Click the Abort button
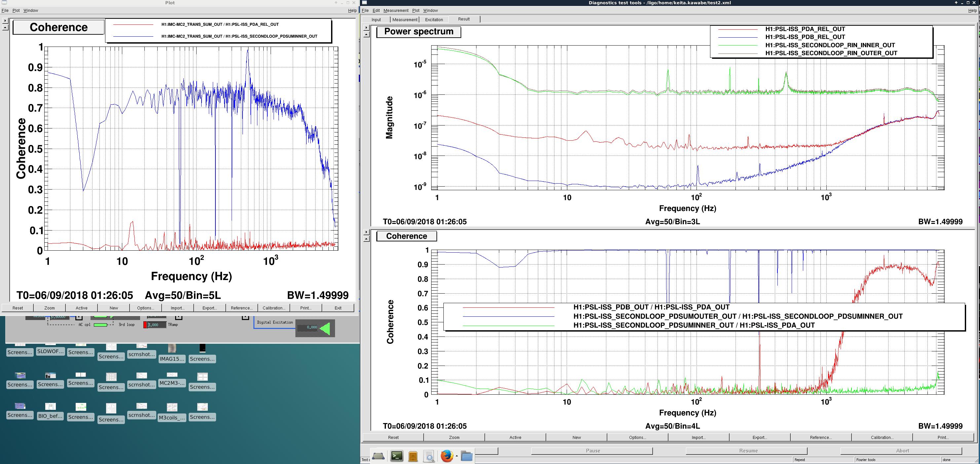 click(x=902, y=451)
